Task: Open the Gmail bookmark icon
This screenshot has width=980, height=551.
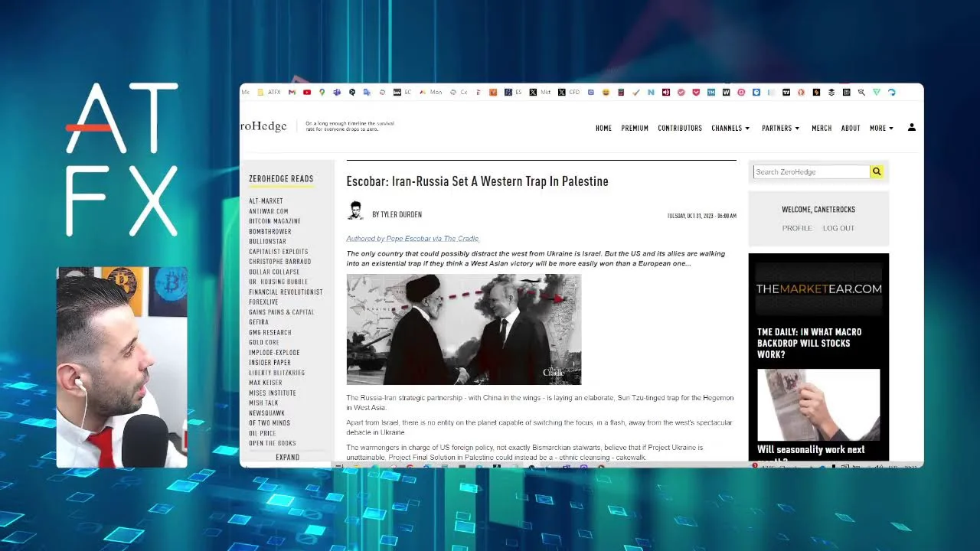Action: [292, 93]
